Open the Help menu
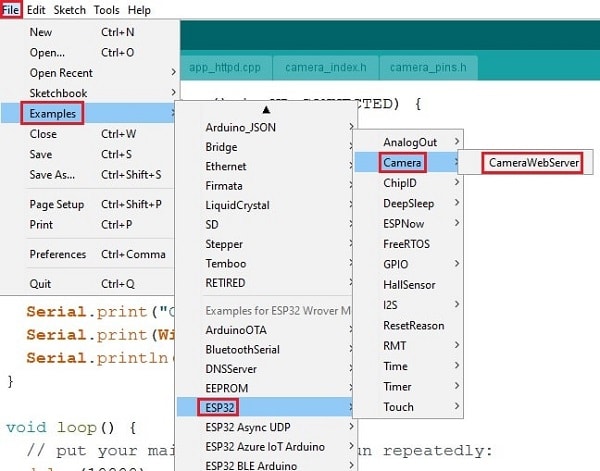 [x=139, y=10]
